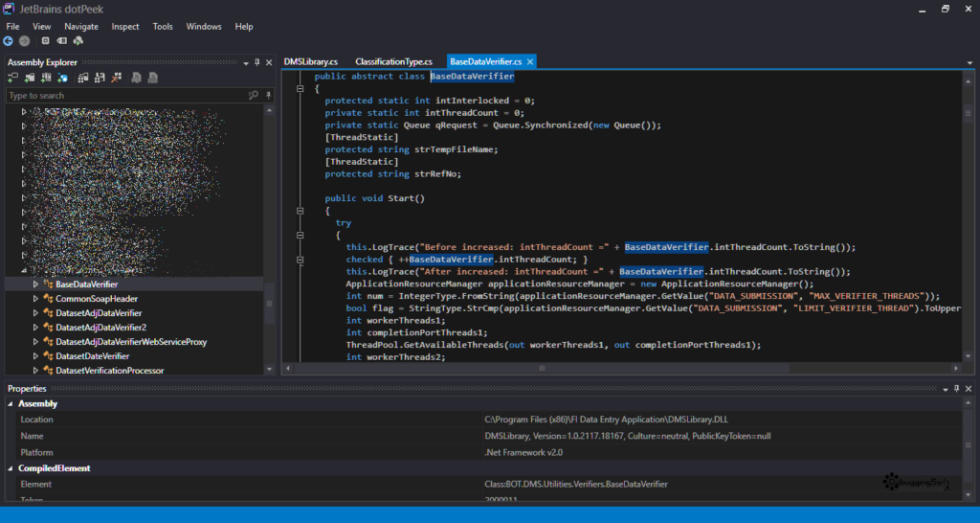Screen dimensions: 980x523
Task: Click the last greyed document icon in Assembly Explorer toolbar
Action: [x=152, y=79]
